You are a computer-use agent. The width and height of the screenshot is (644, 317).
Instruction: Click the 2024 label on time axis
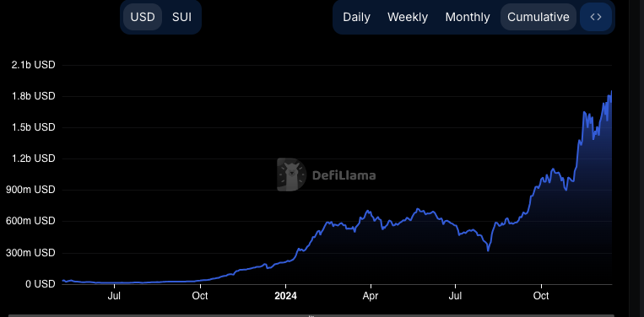click(x=285, y=296)
